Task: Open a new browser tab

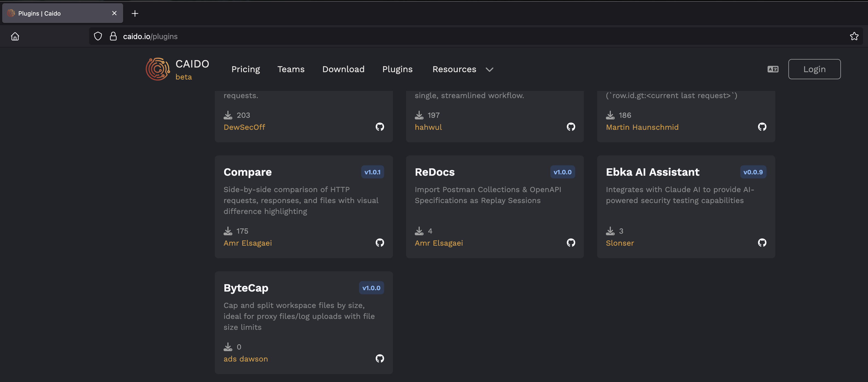Action: coord(135,13)
